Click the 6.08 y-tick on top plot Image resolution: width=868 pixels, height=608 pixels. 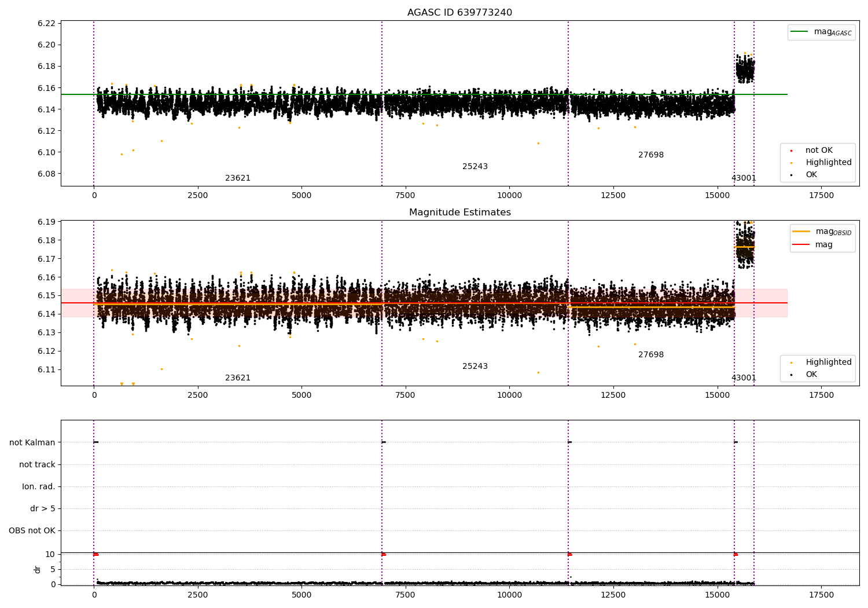pos(46,174)
